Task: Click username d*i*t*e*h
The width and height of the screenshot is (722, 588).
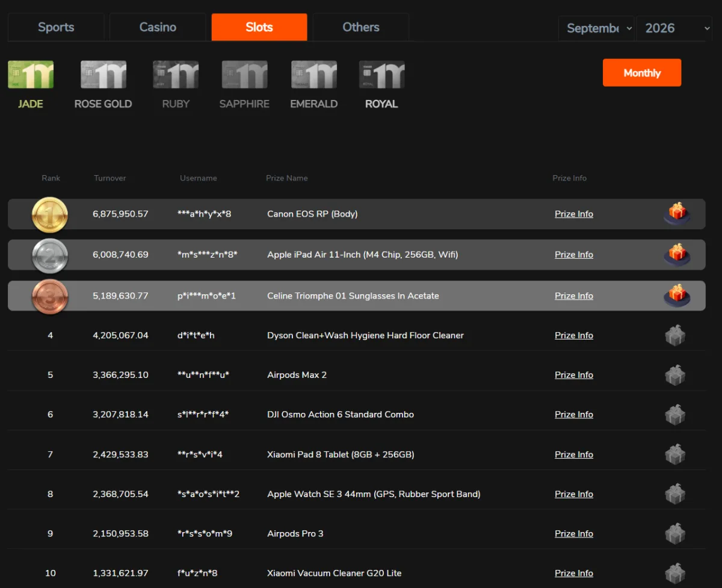Action: 196,336
